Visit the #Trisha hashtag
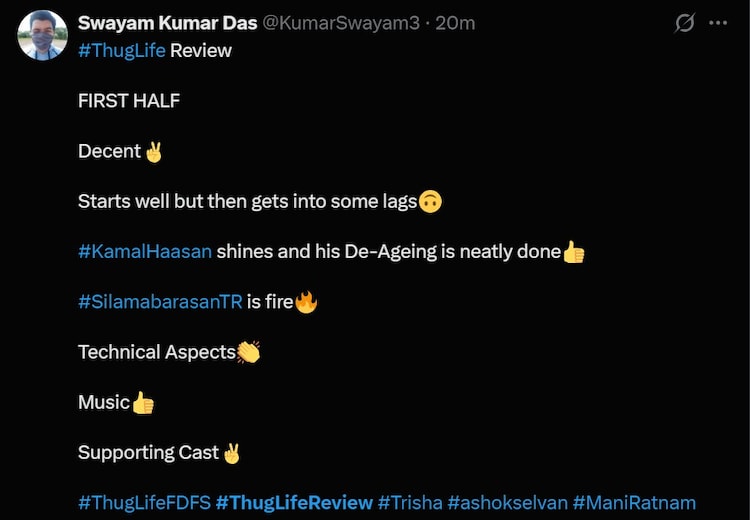This screenshot has width=750, height=520. 410,502
